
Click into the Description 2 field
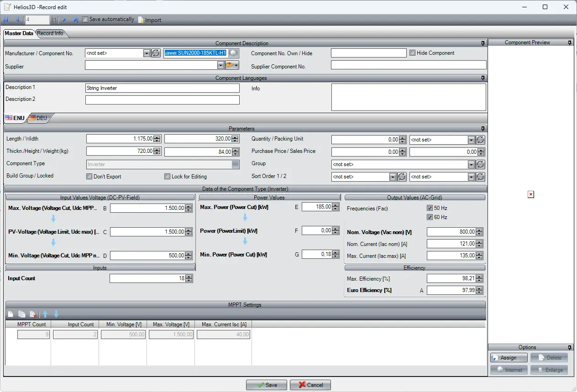pos(162,100)
